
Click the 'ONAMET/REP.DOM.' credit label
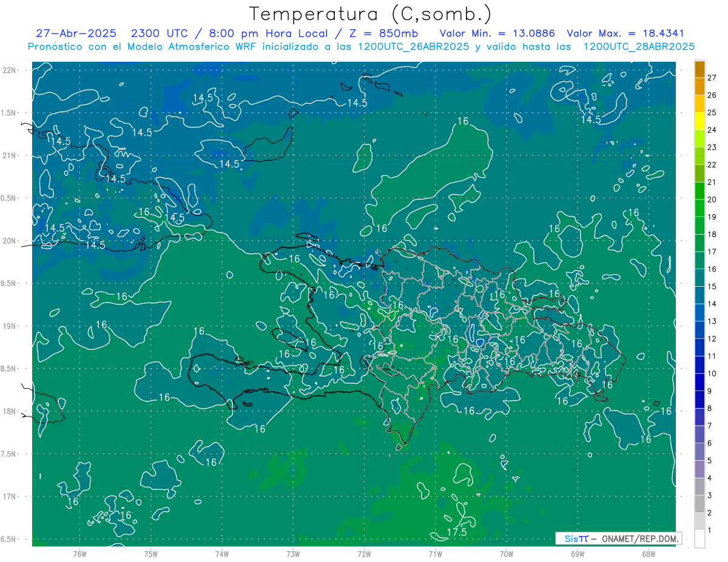coord(640,538)
